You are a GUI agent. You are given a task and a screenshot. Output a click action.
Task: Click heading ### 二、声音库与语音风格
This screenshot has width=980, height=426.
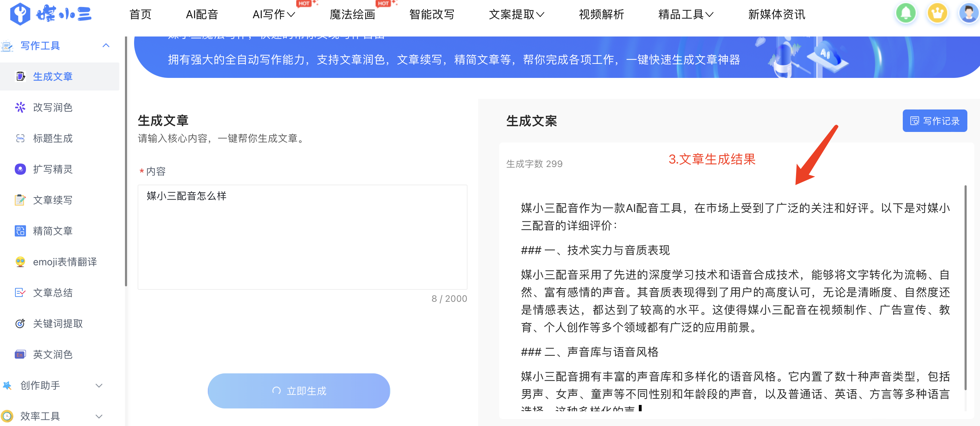590,352
